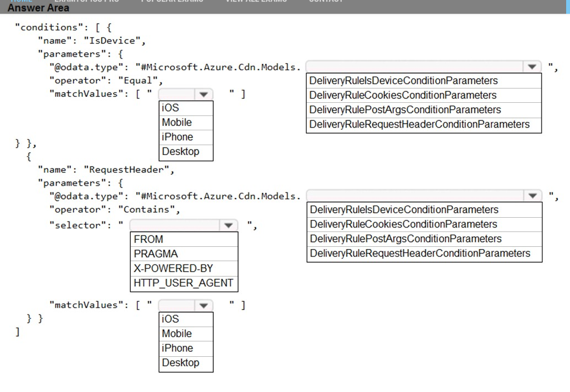Open the RequestHeader odata.type dropdown arrow
The width and height of the screenshot is (570, 392).
pyautogui.click(x=533, y=196)
